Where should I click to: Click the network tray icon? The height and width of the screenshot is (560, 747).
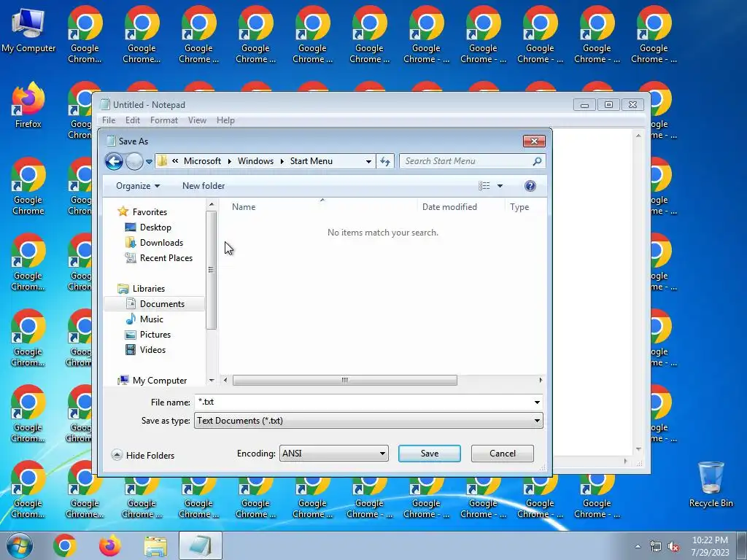coord(656,547)
